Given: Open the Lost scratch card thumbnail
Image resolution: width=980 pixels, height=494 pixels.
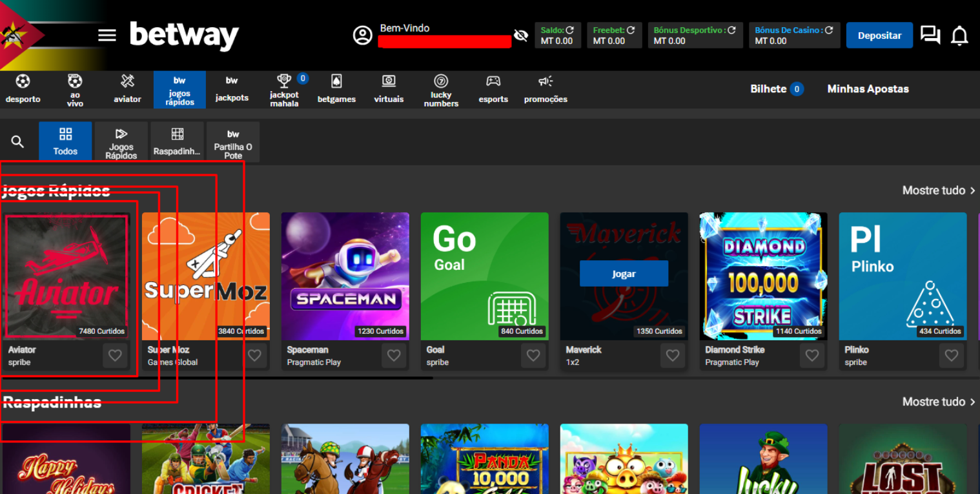Looking at the screenshot, I should click(903, 458).
